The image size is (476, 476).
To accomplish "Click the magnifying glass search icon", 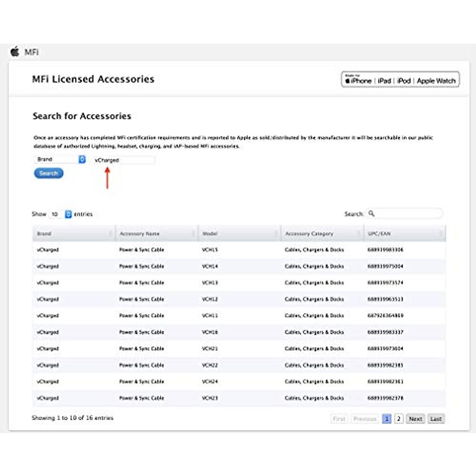I will pyautogui.click(x=371, y=214).
